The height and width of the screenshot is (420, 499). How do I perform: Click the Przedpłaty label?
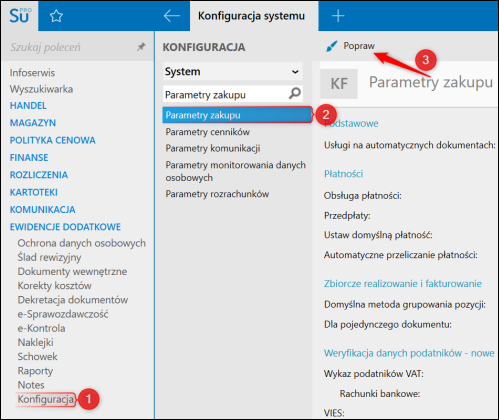[x=347, y=216]
